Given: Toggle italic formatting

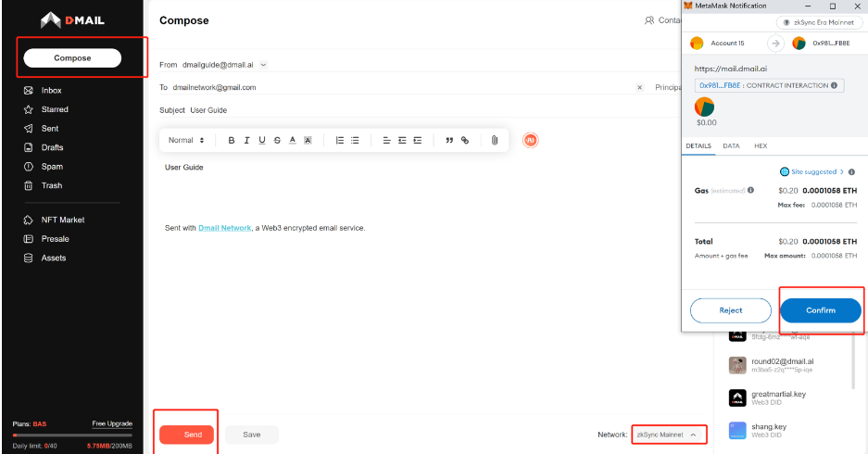Looking at the screenshot, I should tap(247, 141).
